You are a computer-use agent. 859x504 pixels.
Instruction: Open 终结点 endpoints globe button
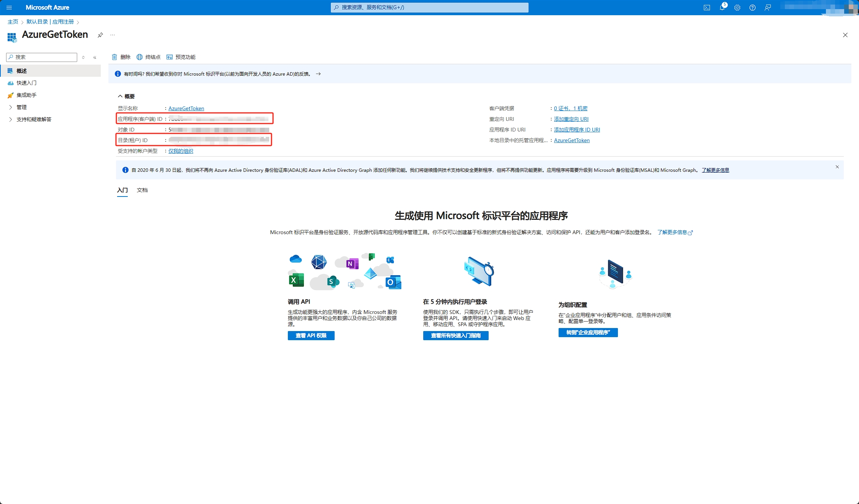148,57
